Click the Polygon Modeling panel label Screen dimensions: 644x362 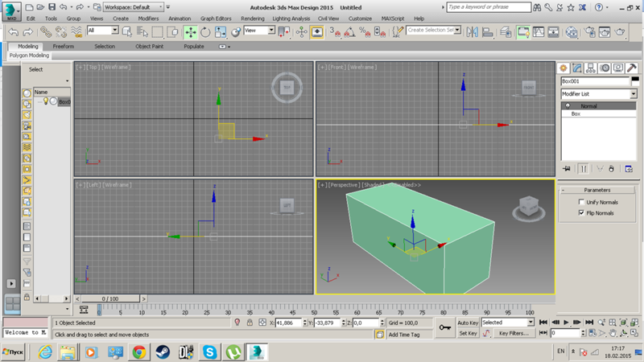(29, 56)
